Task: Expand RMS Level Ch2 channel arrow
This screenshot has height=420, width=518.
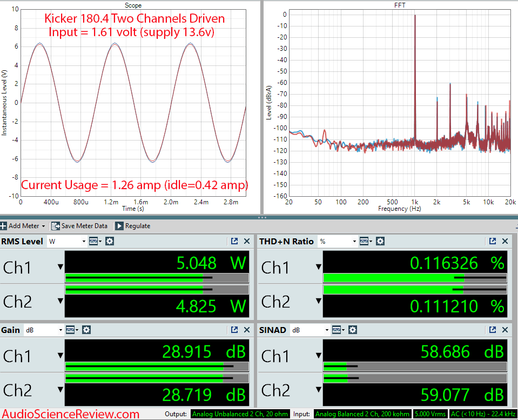Action: click(60, 301)
